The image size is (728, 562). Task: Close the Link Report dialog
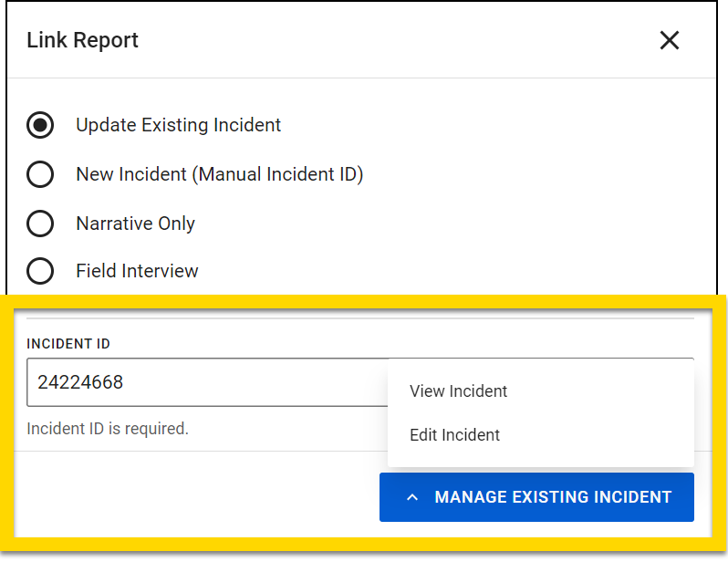[x=670, y=40]
